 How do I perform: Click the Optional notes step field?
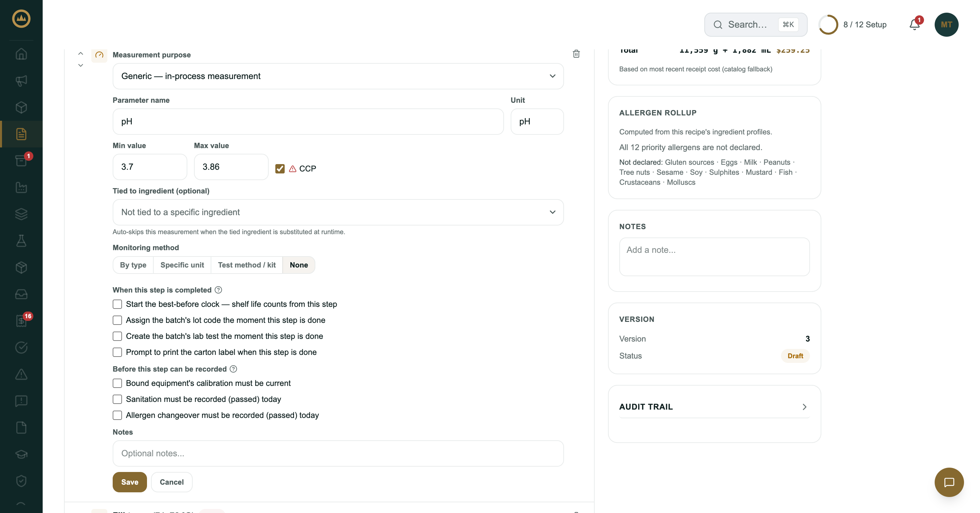pos(338,454)
